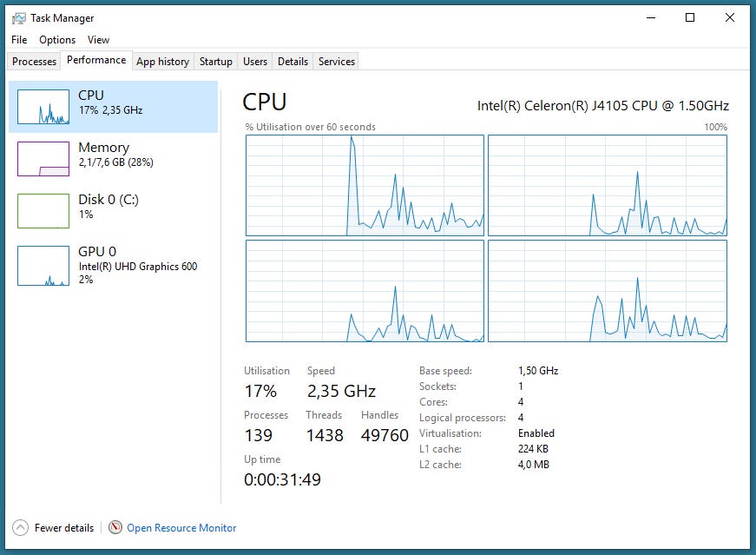Select the CPU mini graph thumbnail
Screen dimensions: 756x555
43,107
